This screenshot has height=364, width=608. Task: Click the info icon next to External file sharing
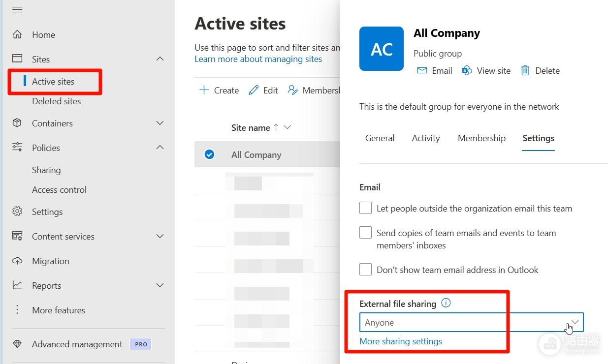tap(446, 303)
